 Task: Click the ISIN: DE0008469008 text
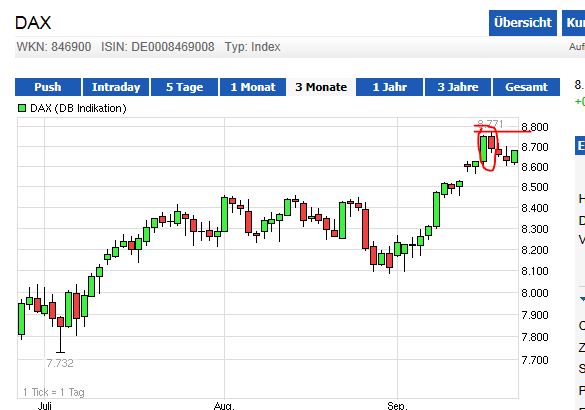click(158, 47)
